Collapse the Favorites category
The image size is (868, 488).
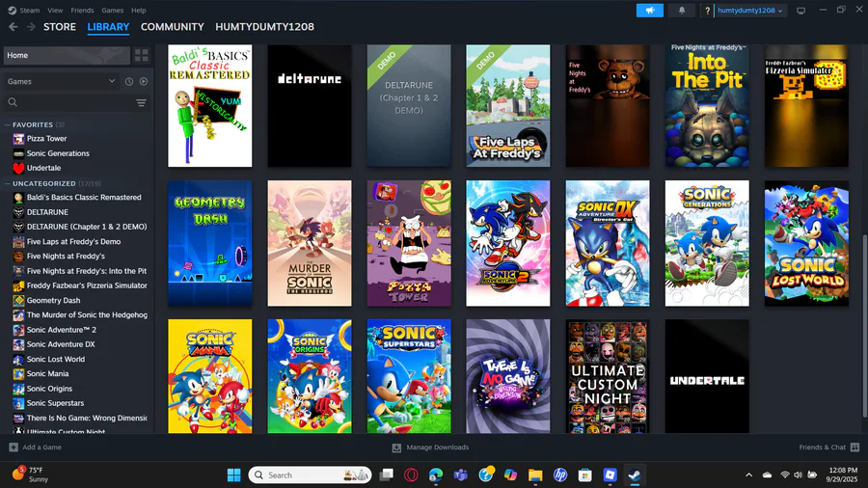coord(8,125)
